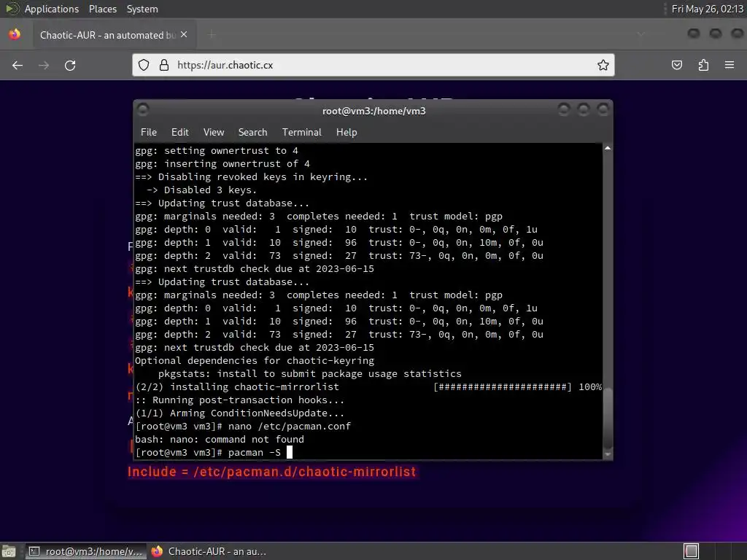Screen dimensions: 747x560
Task: Click 'Include = /etc/pacman.d/chaotic-mirrorlist' text on page
Action: click(271, 472)
